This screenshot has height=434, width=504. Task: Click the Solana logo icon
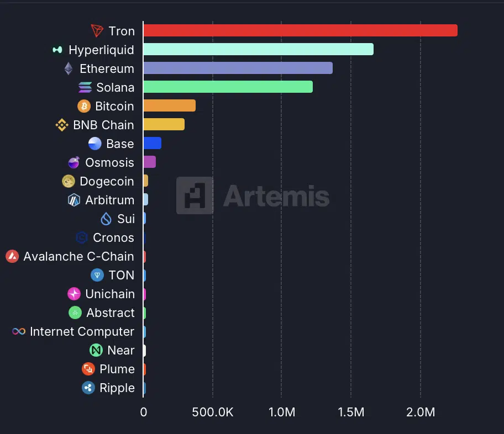click(85, 87)
